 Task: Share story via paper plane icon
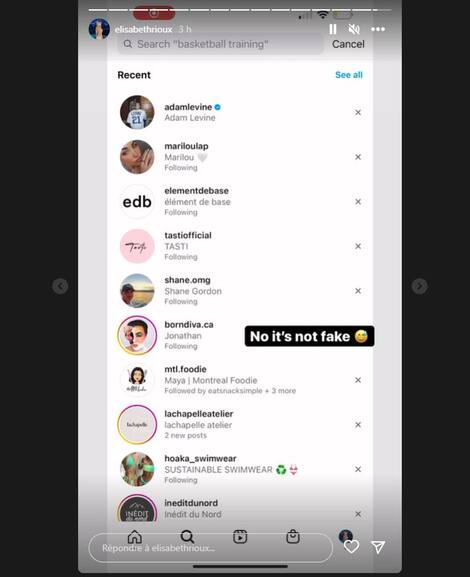(378, 547)
